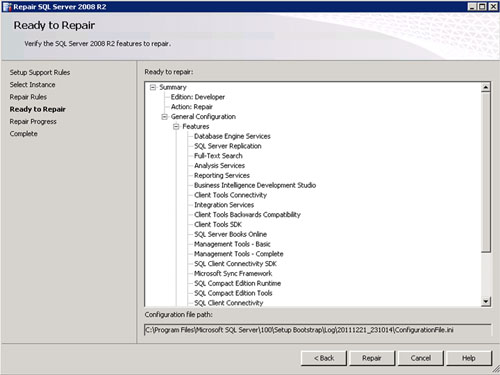Select Microsoft Sync Framework item
Viewport: 500px width, 375px height.
pos(233,274)
